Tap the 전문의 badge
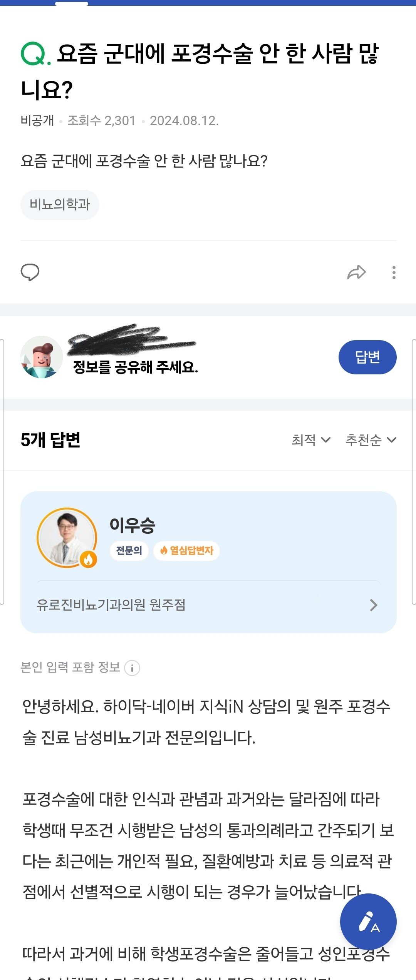Image resolution: width=416 pixels, height=980 pixels. click(129, 551)
